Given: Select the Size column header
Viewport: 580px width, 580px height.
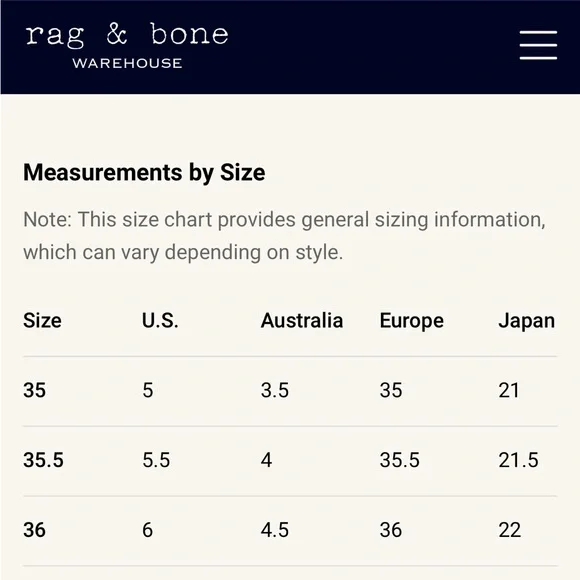Looking at the screenshot, I should 42,320.
